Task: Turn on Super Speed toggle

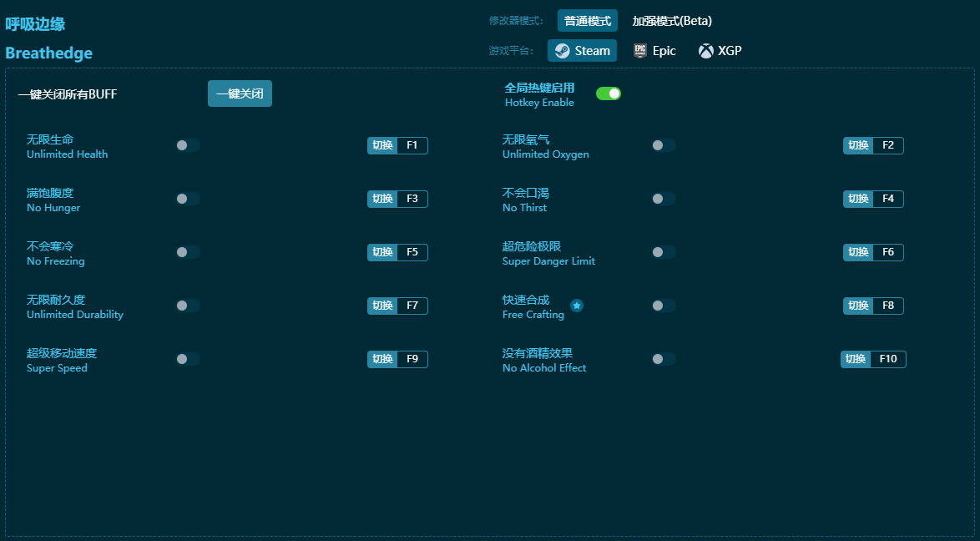Action: tap(188, 359)
